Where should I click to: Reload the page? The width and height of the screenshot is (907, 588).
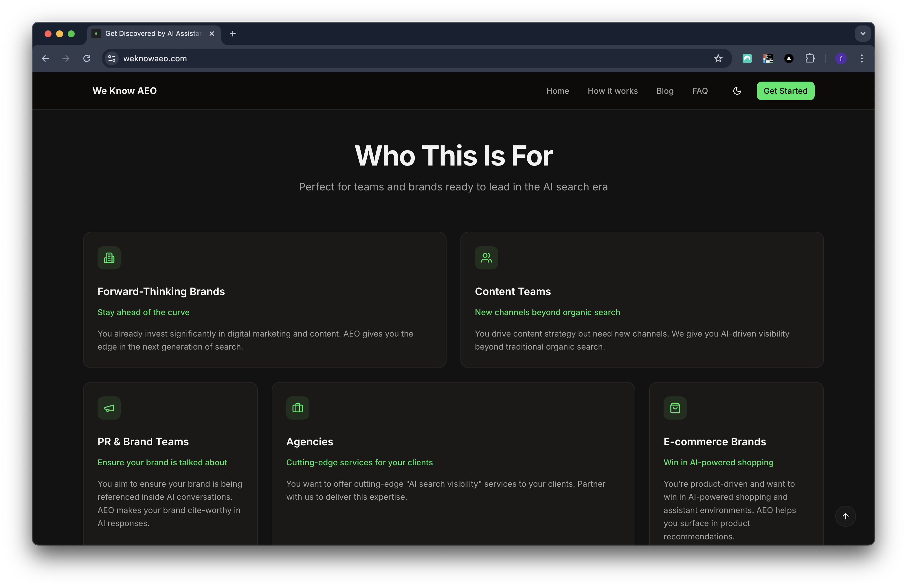[87, 58]
